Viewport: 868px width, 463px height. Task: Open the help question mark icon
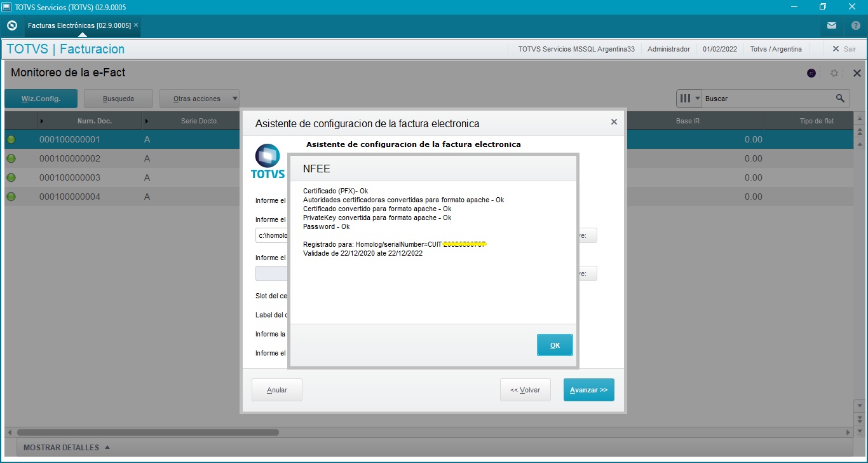tap(855, 25)
